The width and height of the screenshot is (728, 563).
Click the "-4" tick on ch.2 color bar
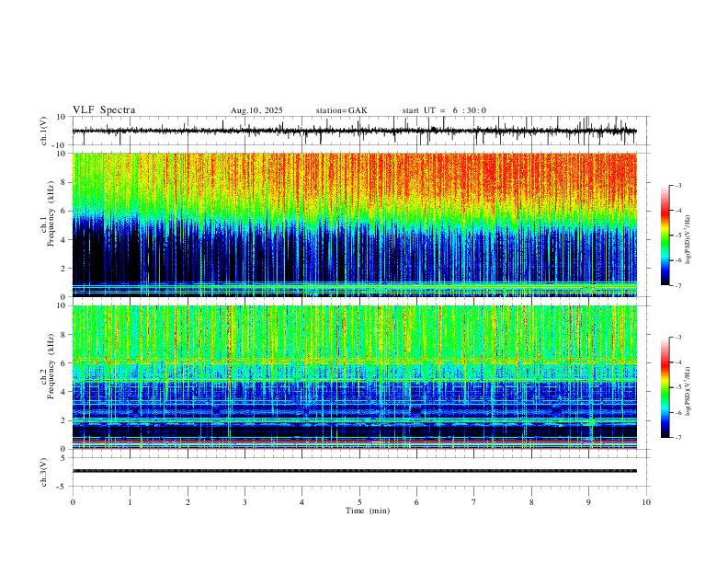(677, 362)
